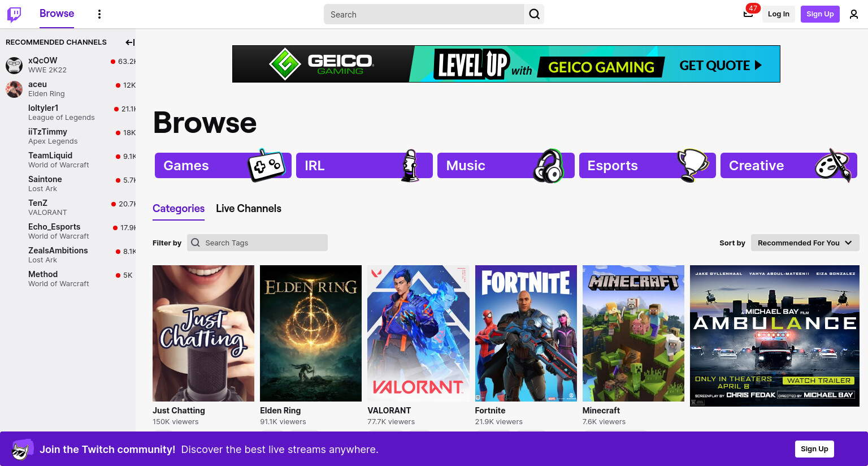The image size is (868, 466).
Task: Switch to the Categories tab
Action: coord(179,209)
